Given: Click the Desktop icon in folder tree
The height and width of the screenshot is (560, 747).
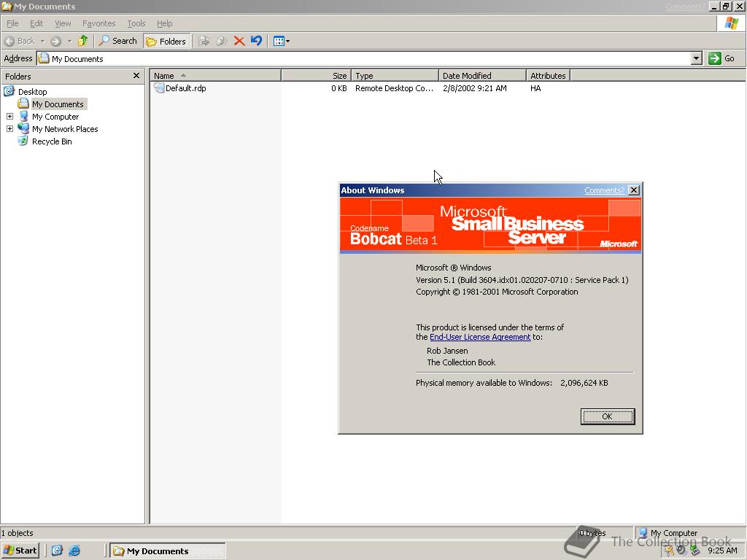Looking at the screenshot, I should pos(9,91).
